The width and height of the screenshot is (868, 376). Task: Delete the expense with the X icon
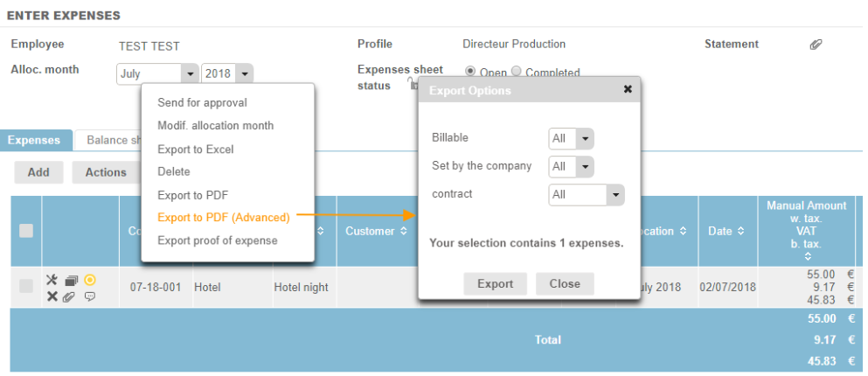(52, 296)
